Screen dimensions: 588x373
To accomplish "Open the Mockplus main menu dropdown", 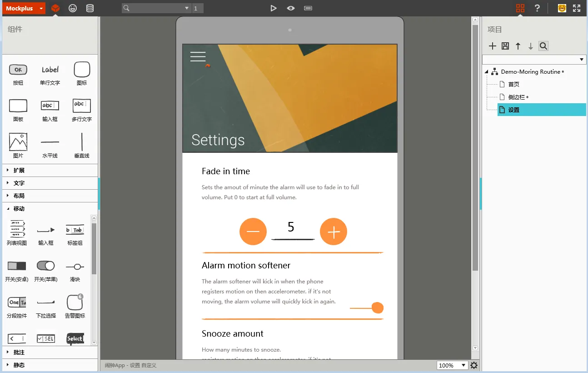I will 24,8.
